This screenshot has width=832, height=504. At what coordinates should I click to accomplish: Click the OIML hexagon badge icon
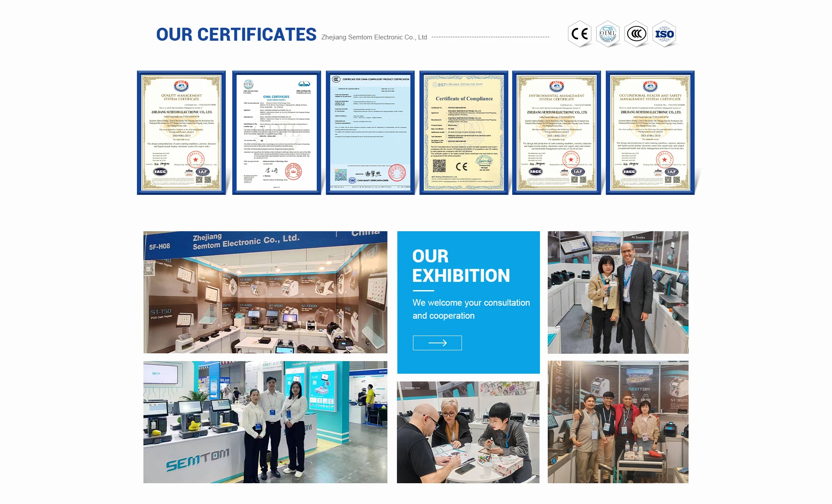608,34
